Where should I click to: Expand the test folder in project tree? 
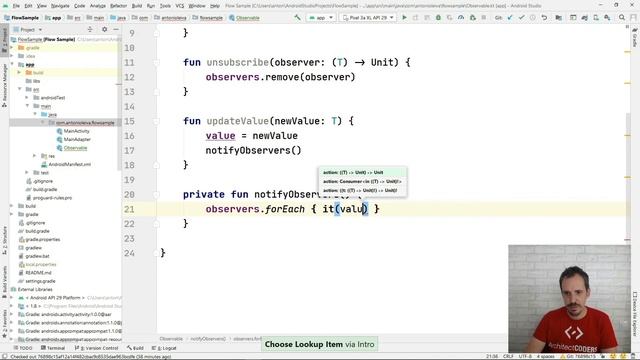click(x=27, y=173)
